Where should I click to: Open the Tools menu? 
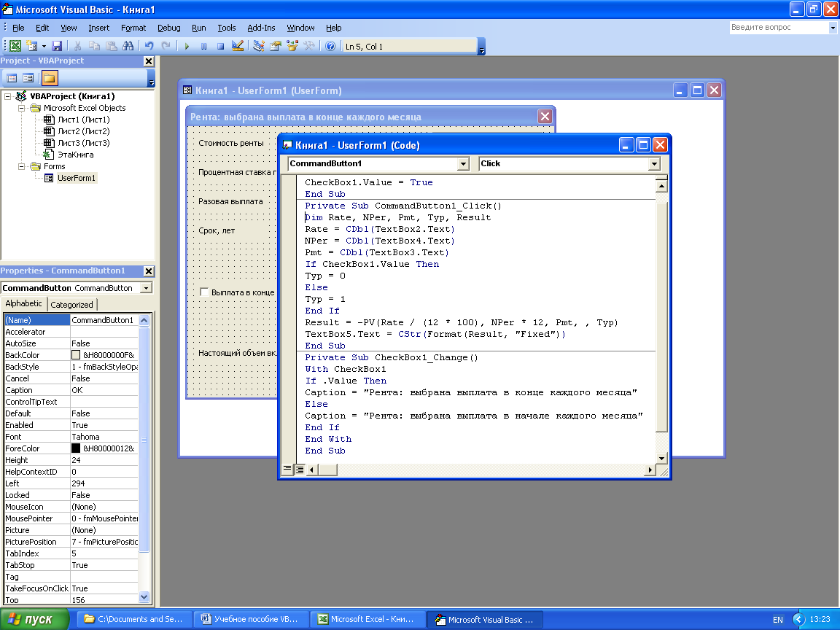click(x=227, y=28)
